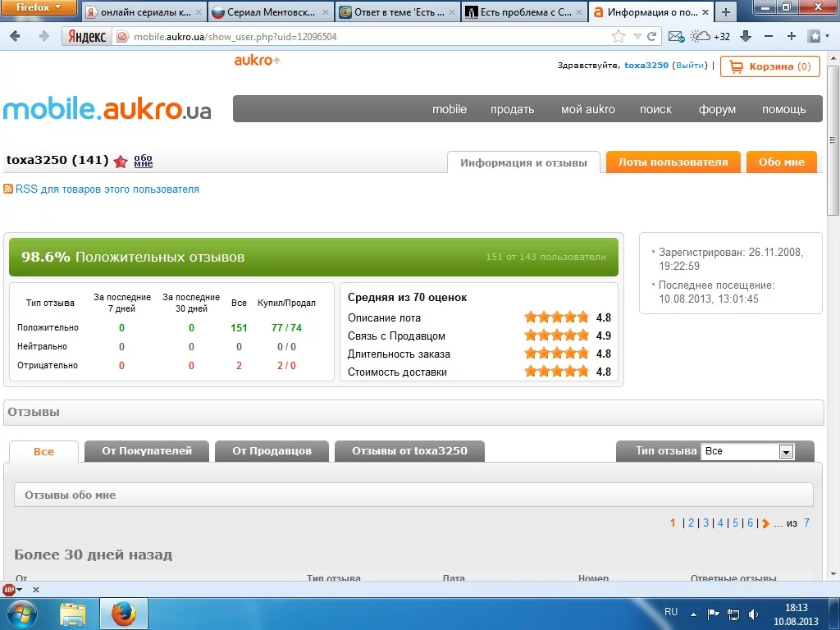
Task: Open the URL history dropdown arrow
Action: 637,36
